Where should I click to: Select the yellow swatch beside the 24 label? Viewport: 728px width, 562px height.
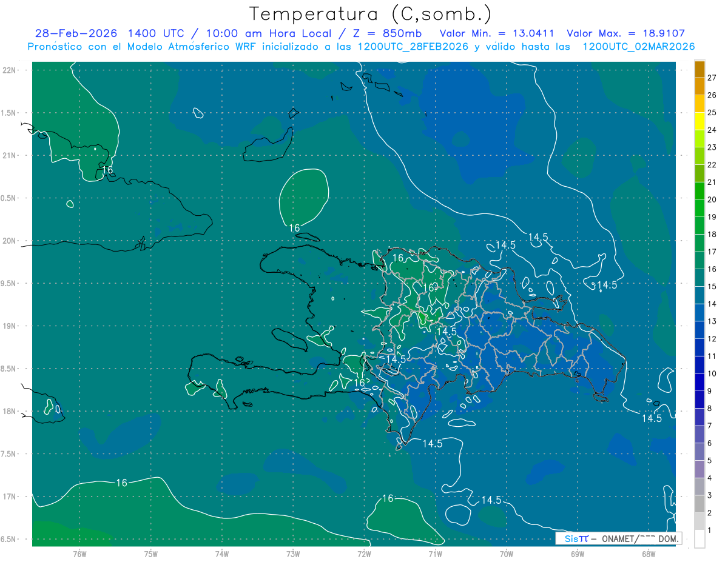coord(699,130)
